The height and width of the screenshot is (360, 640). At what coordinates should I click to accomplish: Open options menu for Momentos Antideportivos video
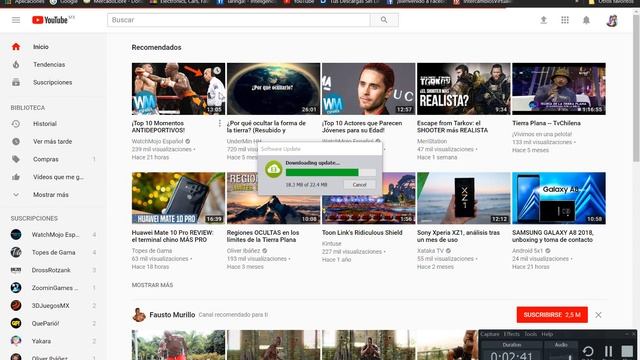pyautogui.click(x=220, y=123)
